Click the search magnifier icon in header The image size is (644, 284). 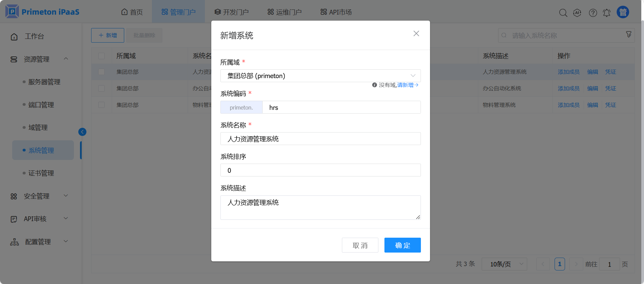pos(563,13)
